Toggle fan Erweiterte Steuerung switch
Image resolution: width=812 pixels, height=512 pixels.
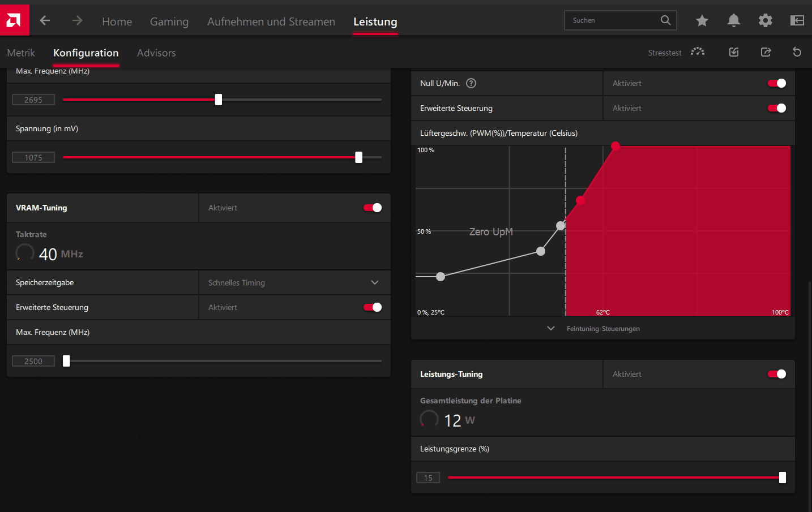pyautogui.click(x=777, y=108)
